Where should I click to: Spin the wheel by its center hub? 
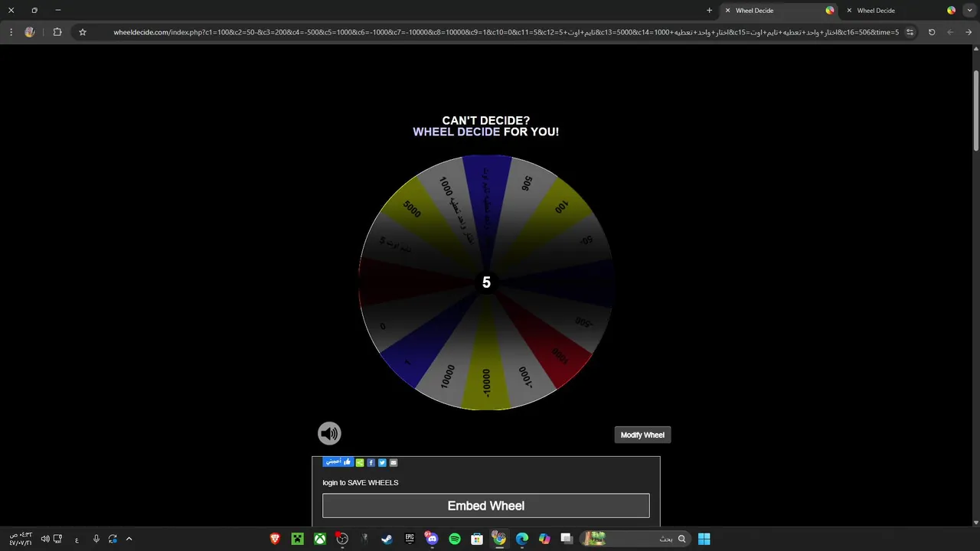pos(486,283)
